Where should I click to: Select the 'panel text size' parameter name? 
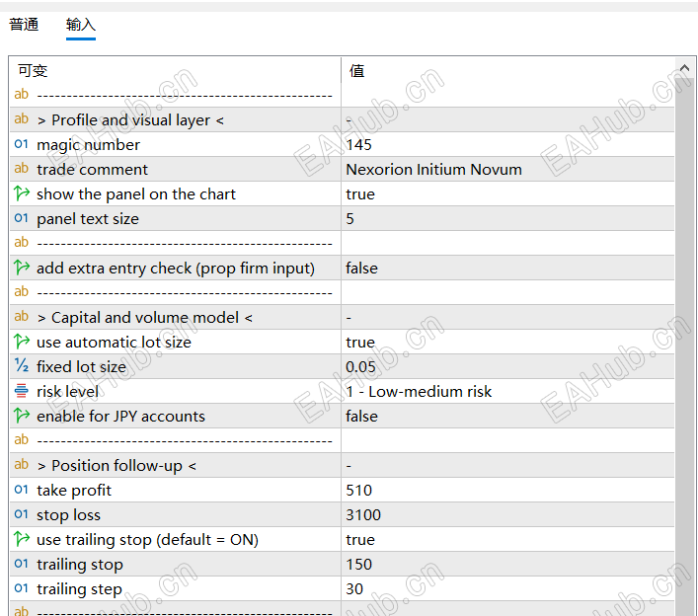pyautogui.click(x=88, y=218)
